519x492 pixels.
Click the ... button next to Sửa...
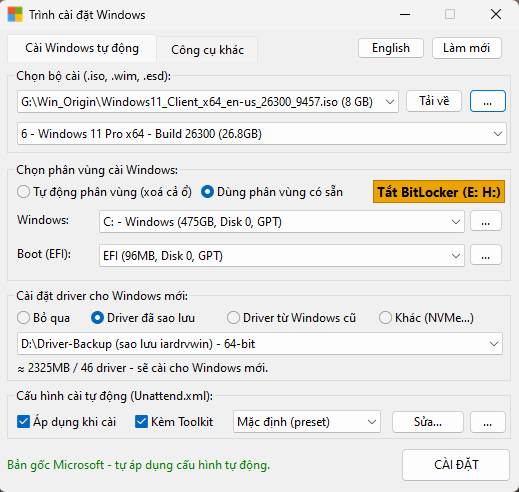[488, 422]
